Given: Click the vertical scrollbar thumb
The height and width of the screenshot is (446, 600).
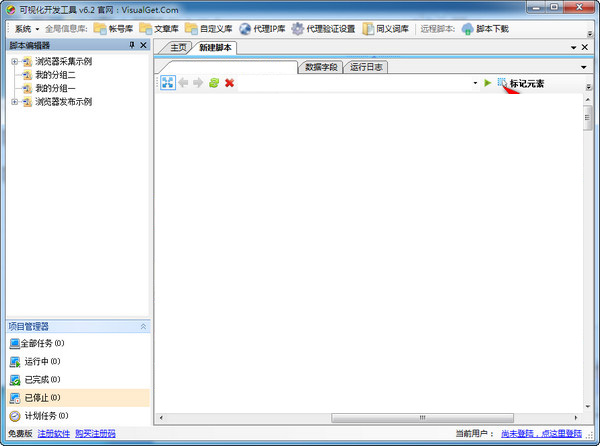Looking at the screenshot, I should tap(588, 117).
